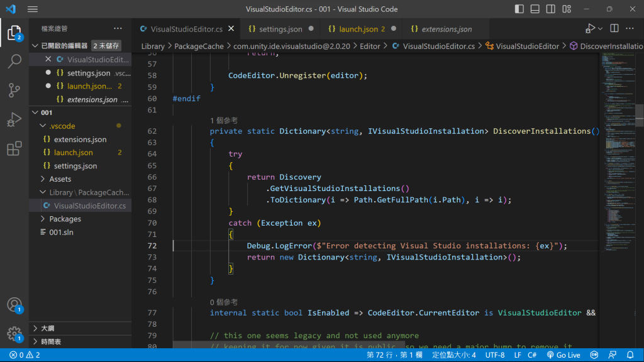The image size is (644, 362).
Task: Click Library in the breadcrumb path
Action: [x=153, y=47]
